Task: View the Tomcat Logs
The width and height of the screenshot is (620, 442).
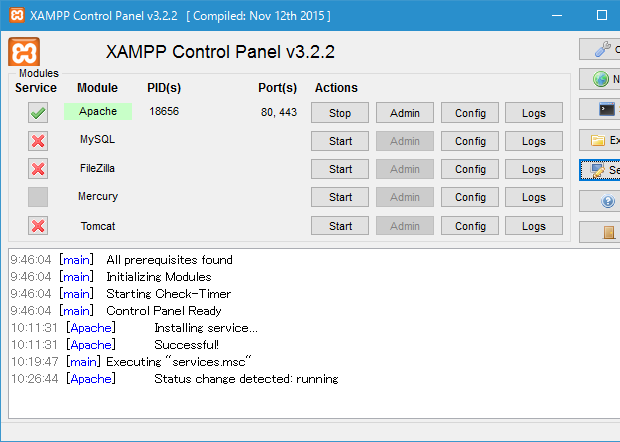Action: point(534,226)
